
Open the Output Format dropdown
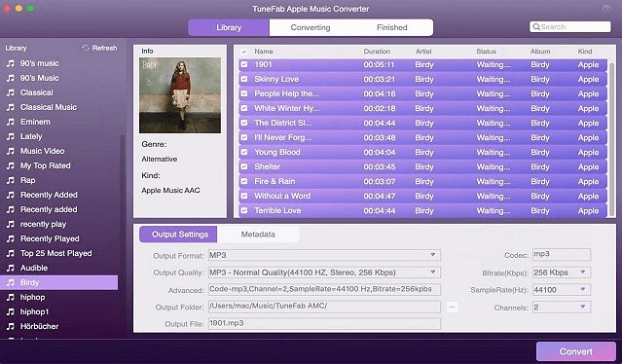coord(324,255)
